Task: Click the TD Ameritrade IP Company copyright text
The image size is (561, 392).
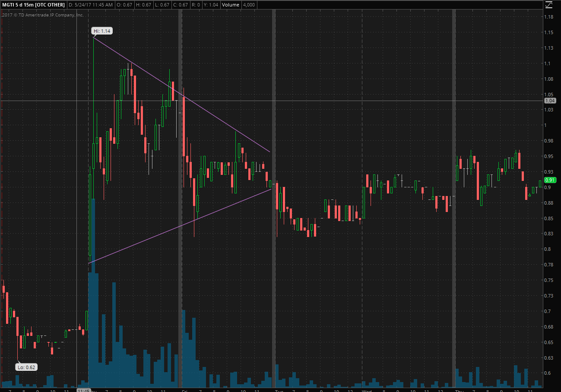Action: tap(43, 15)
